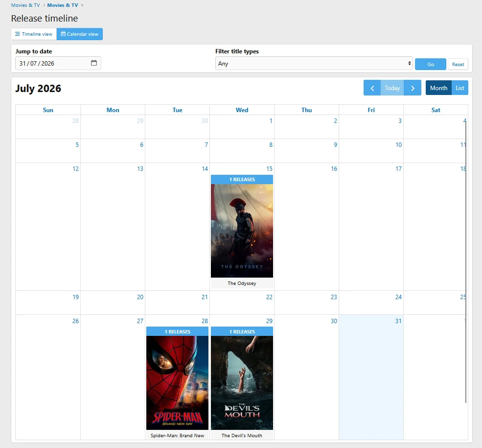Click 1 RELEASES header on July 29
This screenshot has height=448, width=482.
click(242, 331)
